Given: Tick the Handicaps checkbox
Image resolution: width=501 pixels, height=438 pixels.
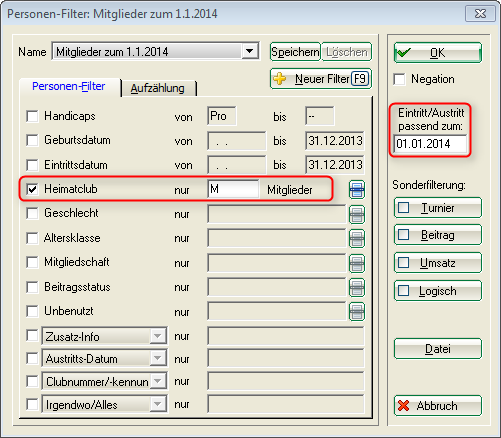Looking at the screenshot, I should [32, 116].
